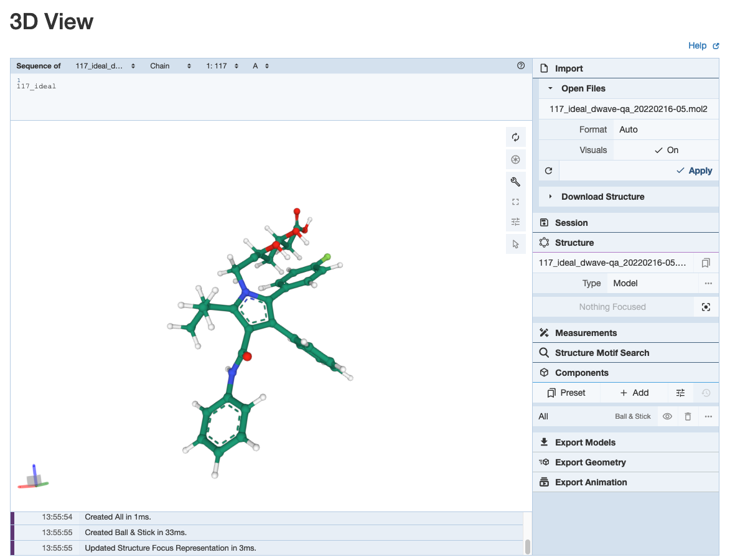This screenshot has width=730, height=560.
Task: Toggle expanded viewport icon
Action: 515,202
